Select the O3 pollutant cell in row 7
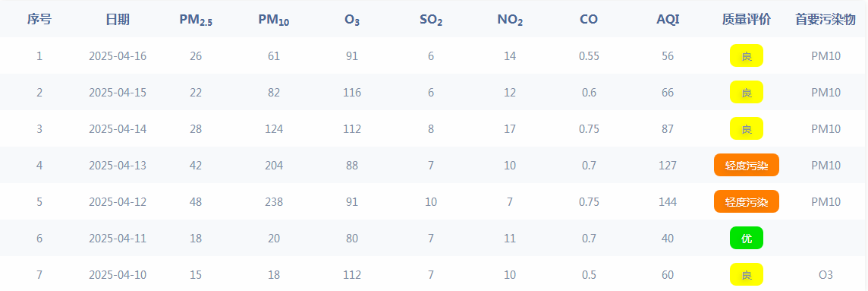Image resolution: width=868 pixels, height=291 pixels. pos(826,275)
